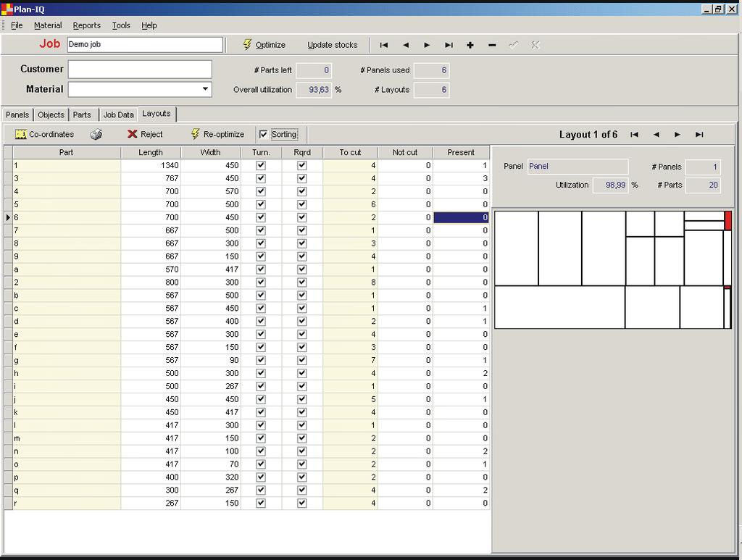Delete job with minus icon
Screen dimensions: 742x560
(492, 45)
